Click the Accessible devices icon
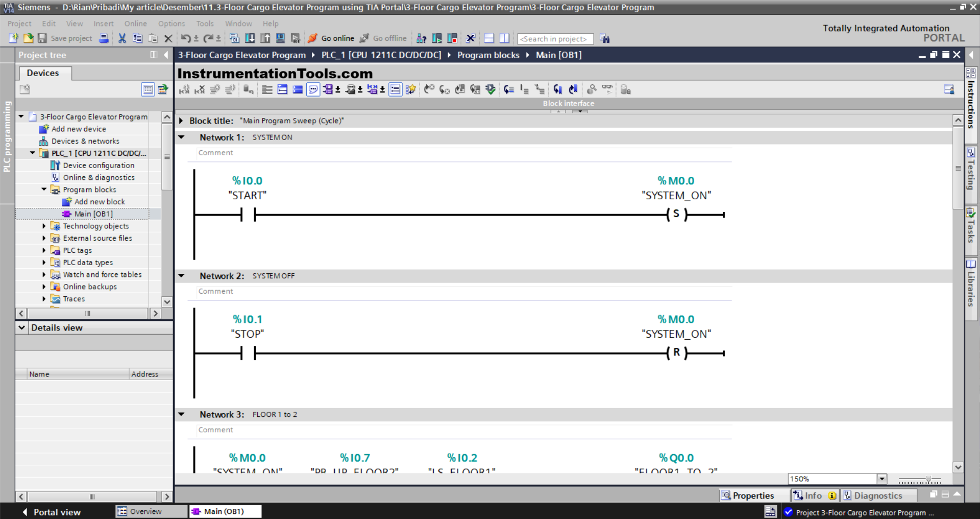980x519 pixels. click(422, 38)
